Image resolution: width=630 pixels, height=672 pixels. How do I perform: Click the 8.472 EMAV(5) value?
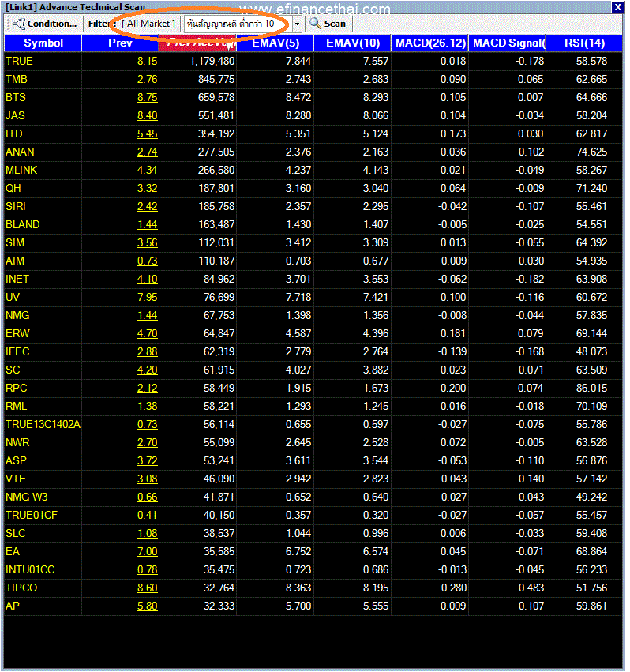coord(298,97)
